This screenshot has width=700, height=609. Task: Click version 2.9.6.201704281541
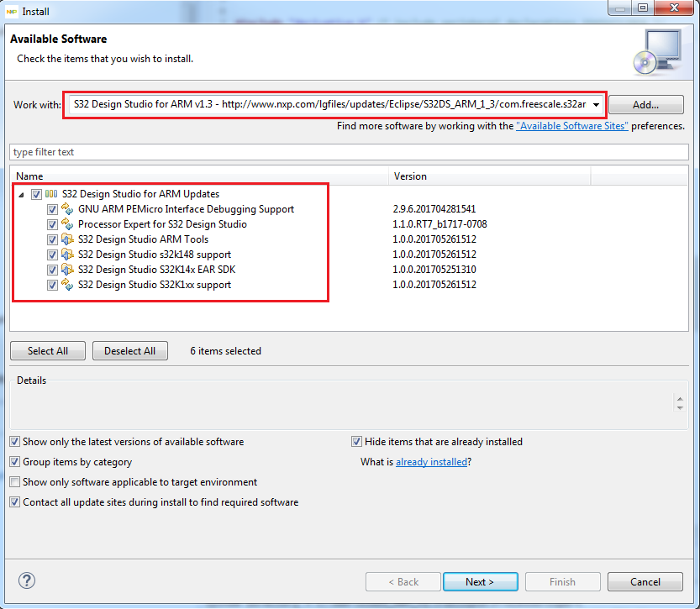point(434,209)
